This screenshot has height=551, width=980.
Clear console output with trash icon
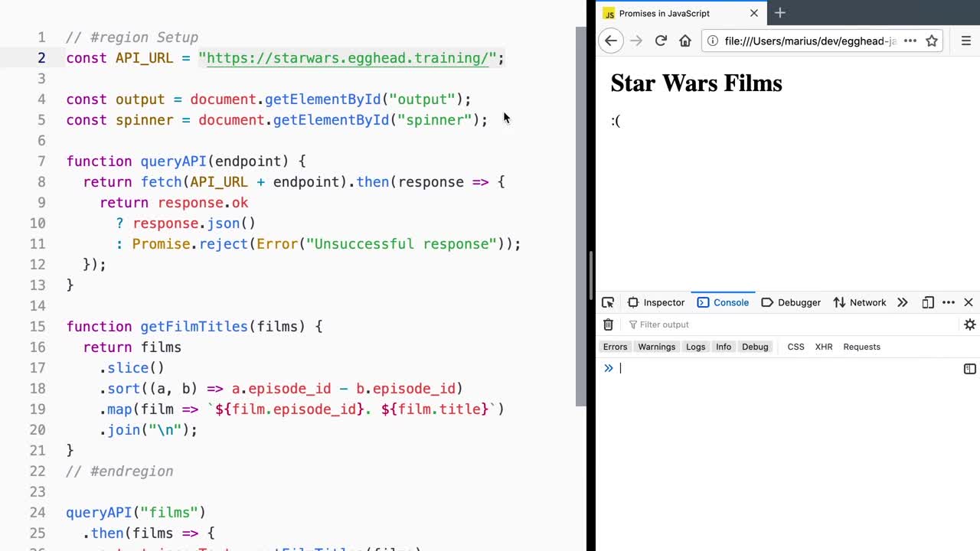[x=608, y=324]
